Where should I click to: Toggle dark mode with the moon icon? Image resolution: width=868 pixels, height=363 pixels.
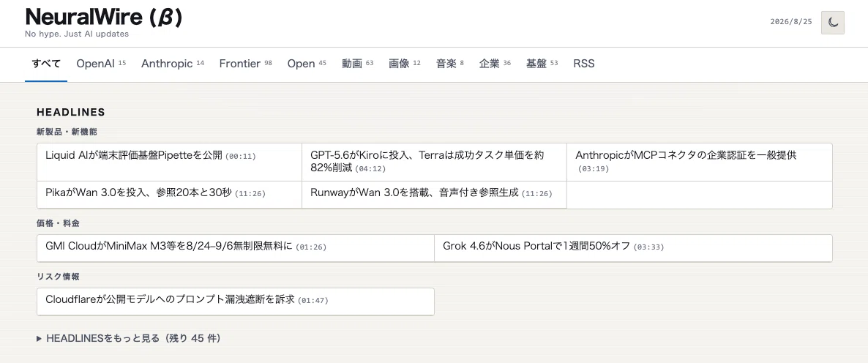click(833, 23)
